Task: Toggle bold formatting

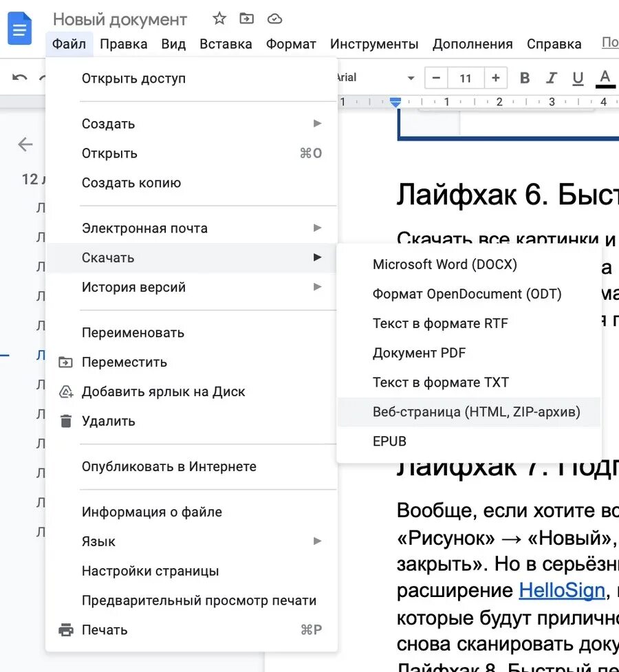Action: [x=525, y=78]
